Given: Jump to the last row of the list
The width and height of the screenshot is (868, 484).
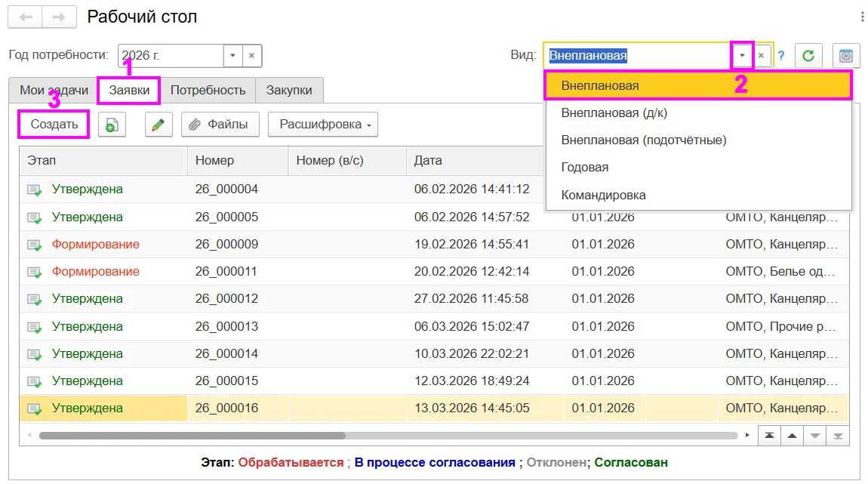Looking at the screenshot, I should coord(838,436).
